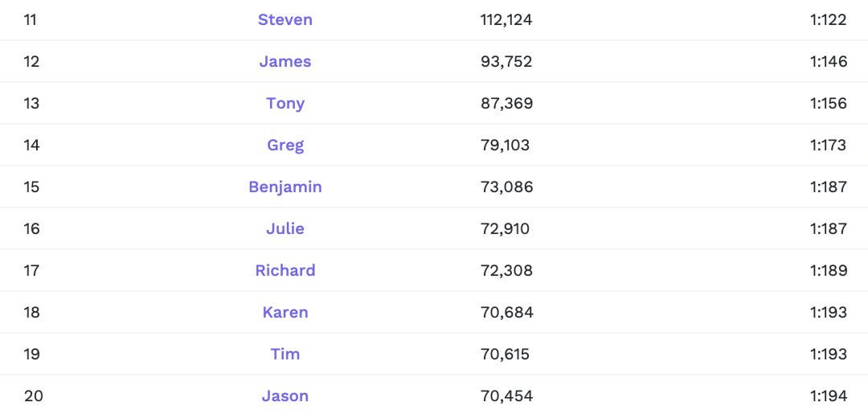Select the Karen name link
Viewport: 868px width, 414px height.
(285, 313)
